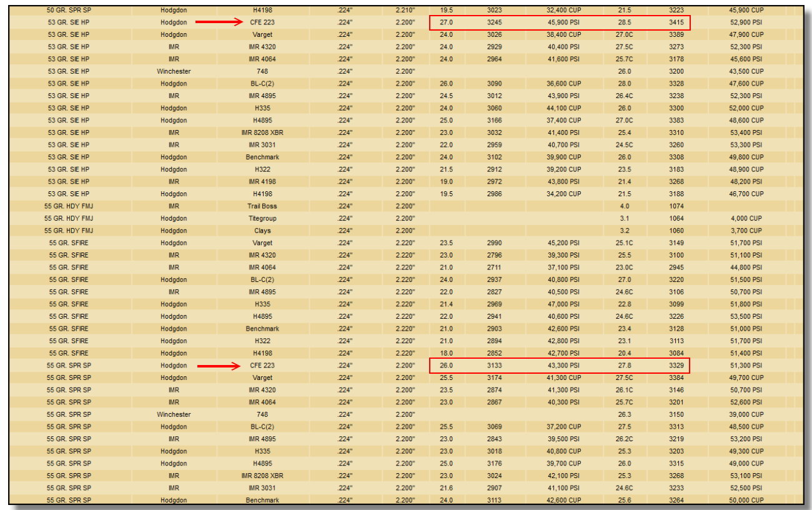Select the CFE 223 cell in the 55 GR. SPR SP row
Screen dimensions: 812x510
[x=262, y=366]
